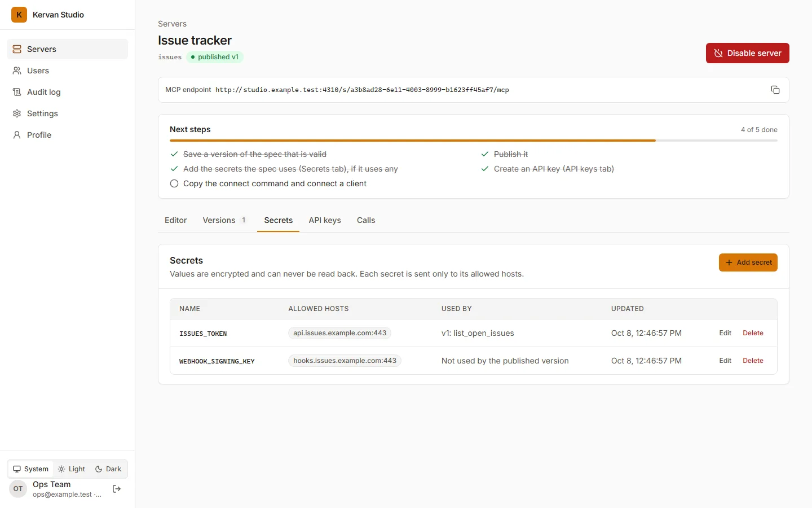This screenshot has width=812, height=508.
Task: Click the unchecked circle for connect command step
Action: tap(174, 183)
